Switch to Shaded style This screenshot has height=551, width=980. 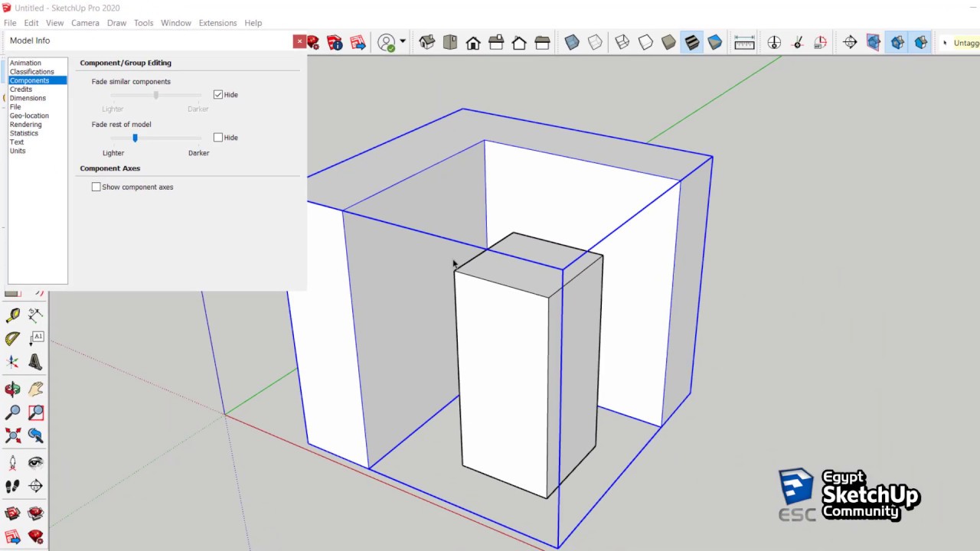coord(668,43)
